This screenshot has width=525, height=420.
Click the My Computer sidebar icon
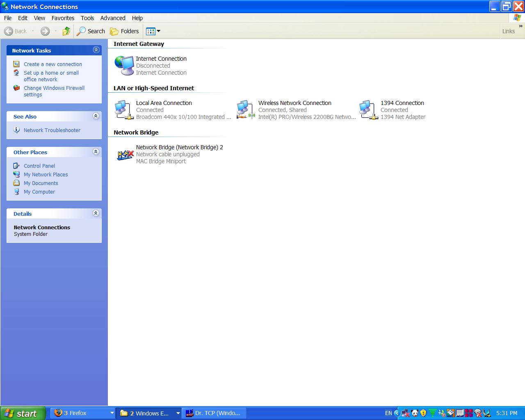click(16, 192)
